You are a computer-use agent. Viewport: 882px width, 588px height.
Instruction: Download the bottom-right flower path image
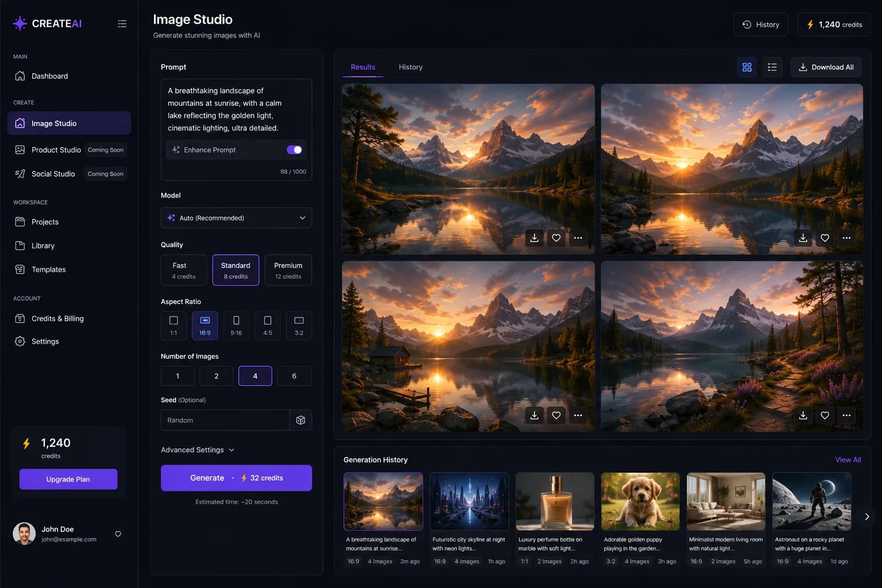coord(803,415)
